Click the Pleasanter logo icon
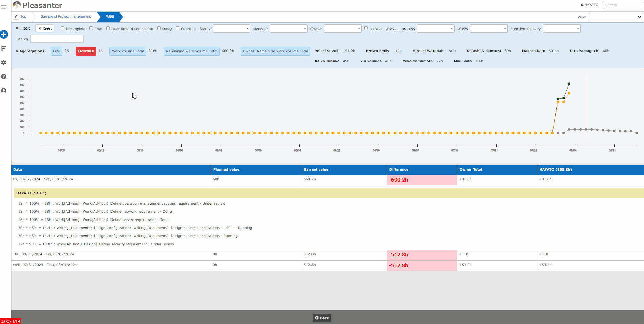This screenshot has width=644, height=324. point(17,5)
